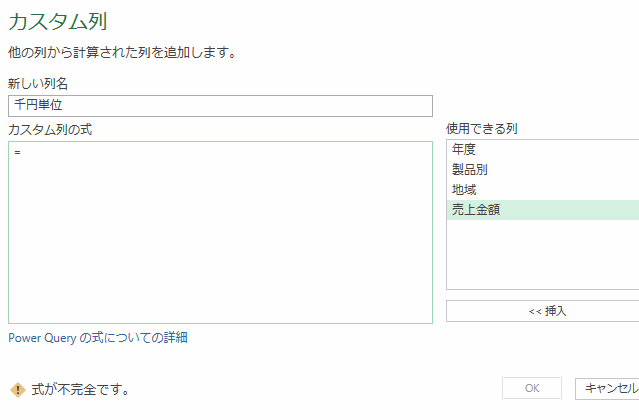Click the OK button
The height and width of the screenshot is (420, 639).
(x=532, y=388)
